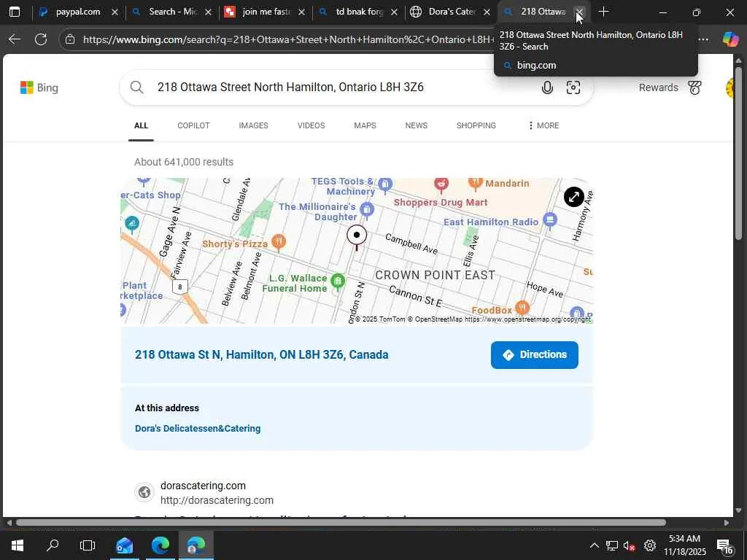Click East Hamilton Radio pin

(x=550, y=220)
